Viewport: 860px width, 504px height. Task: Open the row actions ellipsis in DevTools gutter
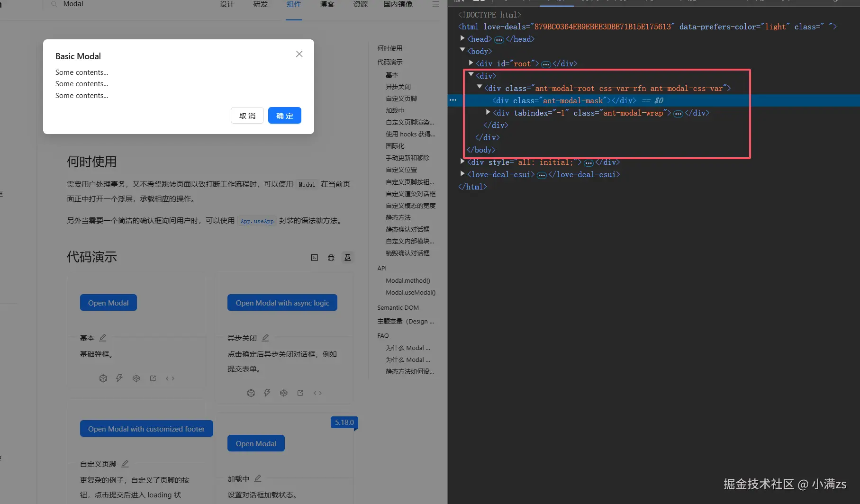click(x=453, y=100)
